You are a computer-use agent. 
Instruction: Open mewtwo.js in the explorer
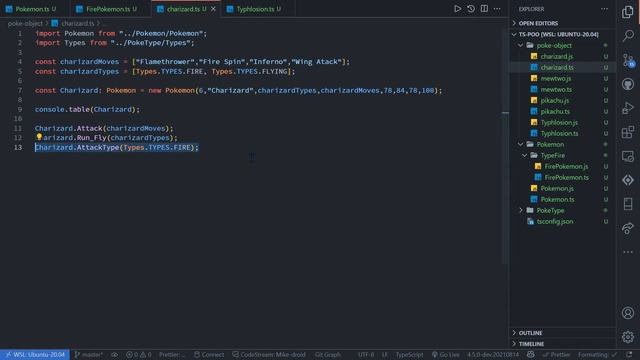click(556, 78)
